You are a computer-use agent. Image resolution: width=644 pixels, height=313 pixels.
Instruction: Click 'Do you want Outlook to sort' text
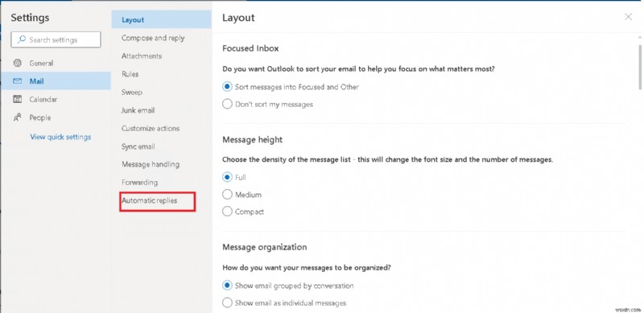(358, 69)
